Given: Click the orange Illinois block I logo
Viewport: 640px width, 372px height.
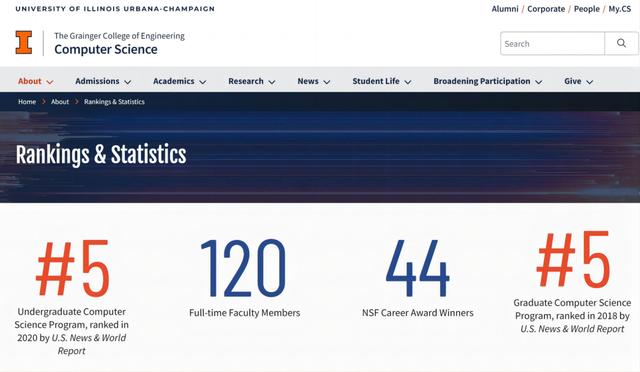Looking at the screenshot, I should tap(24, 42).
